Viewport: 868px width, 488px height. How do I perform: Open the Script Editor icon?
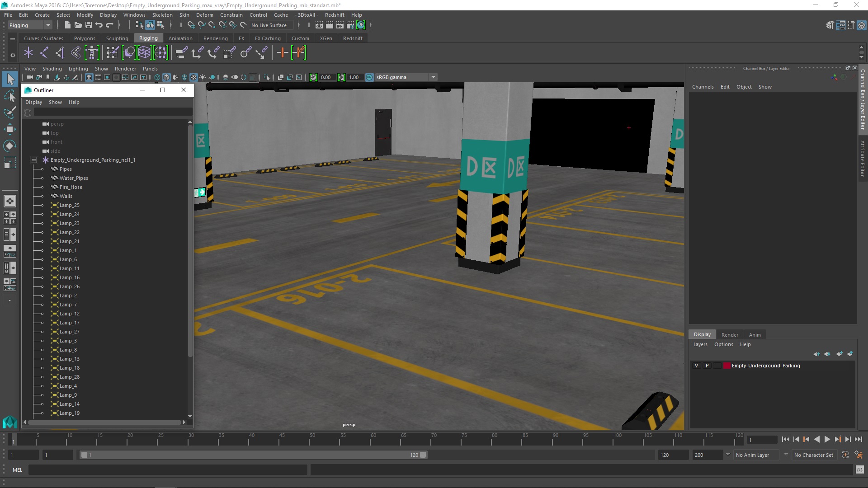point(859,470)
